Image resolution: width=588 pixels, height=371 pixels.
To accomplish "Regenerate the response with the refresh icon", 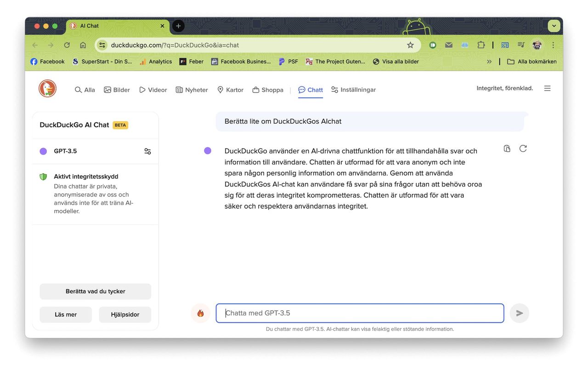I will tap(523, 148).
